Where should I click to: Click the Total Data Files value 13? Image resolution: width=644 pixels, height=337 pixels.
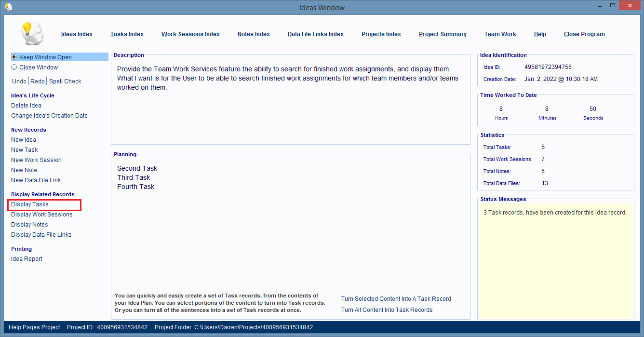545,183
